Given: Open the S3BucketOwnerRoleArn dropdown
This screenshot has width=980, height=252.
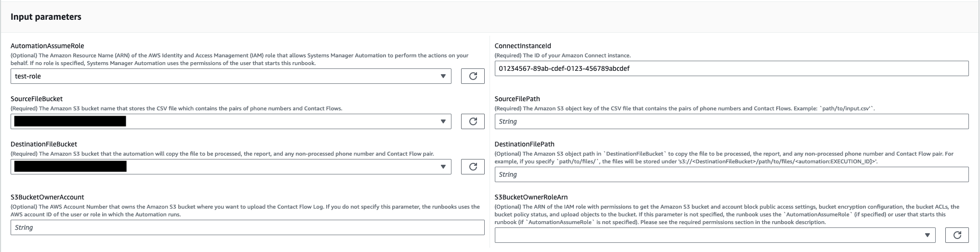Looking at the screenshot, I should coord(715,235).
